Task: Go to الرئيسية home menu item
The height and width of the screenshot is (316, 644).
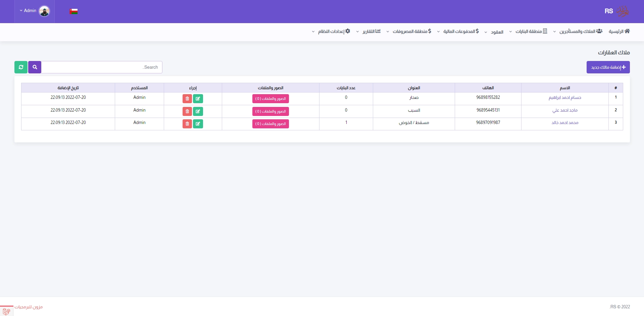Action: (619, 31)
